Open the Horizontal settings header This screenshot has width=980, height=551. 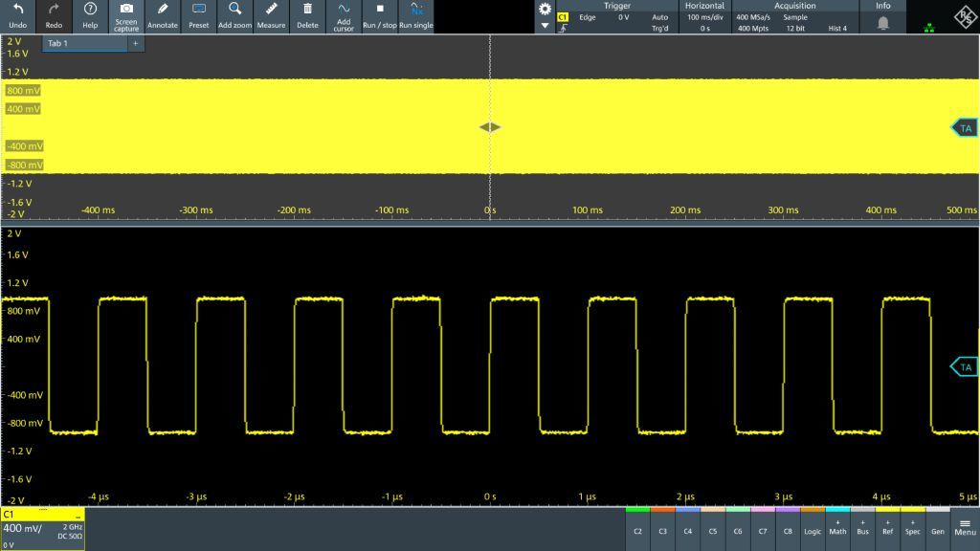click(x=704, y=6)
